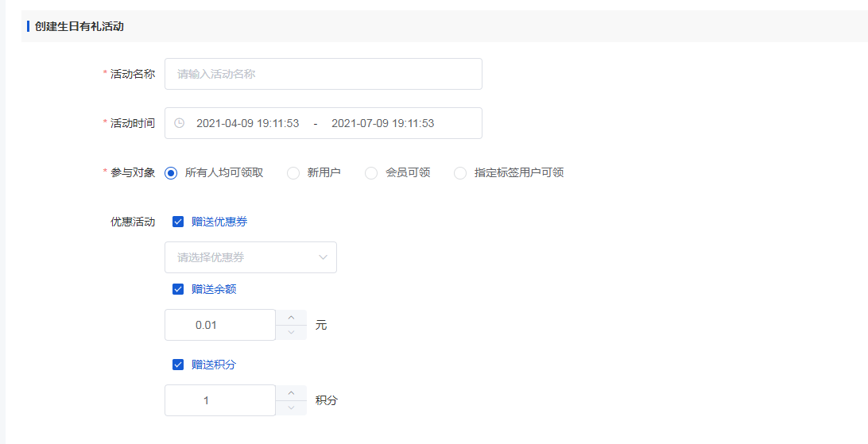Click the 积分 unit text beside stepper
The image size is (868, 444).
coord(326,400)
